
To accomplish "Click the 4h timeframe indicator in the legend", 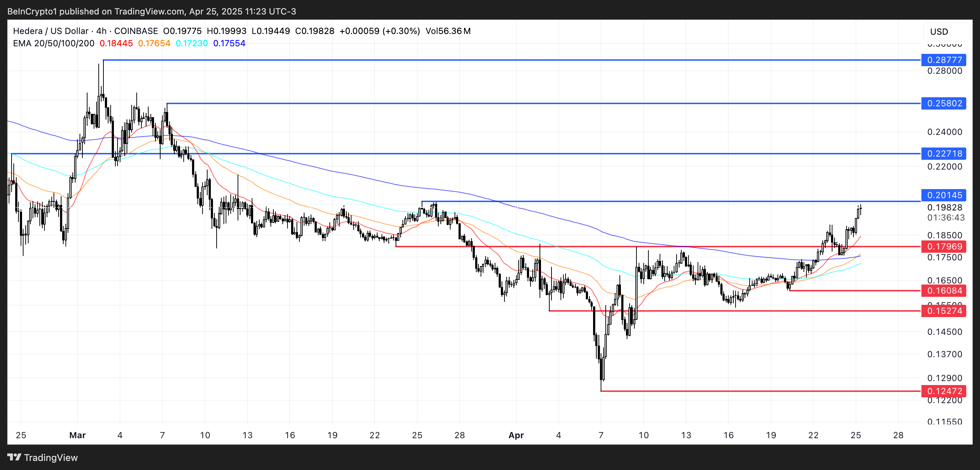I will 101,31.
